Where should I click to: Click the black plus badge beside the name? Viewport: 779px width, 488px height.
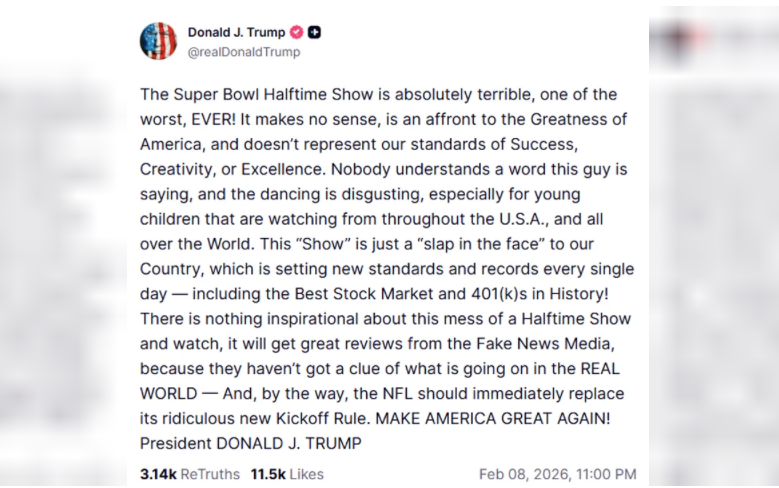click(315, 32)
